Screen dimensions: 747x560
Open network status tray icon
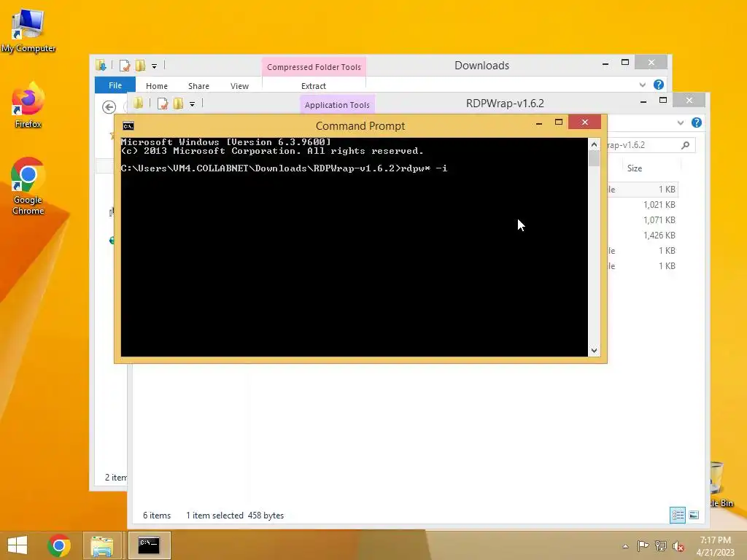(661, 545)
